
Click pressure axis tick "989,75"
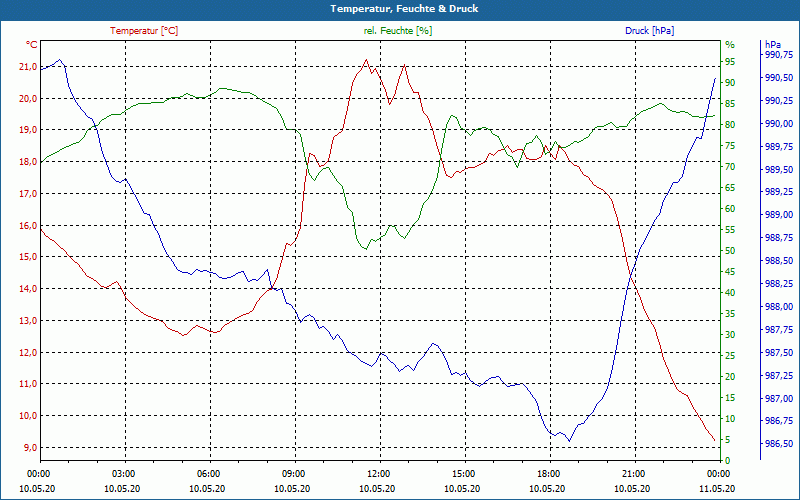point(780,147)
